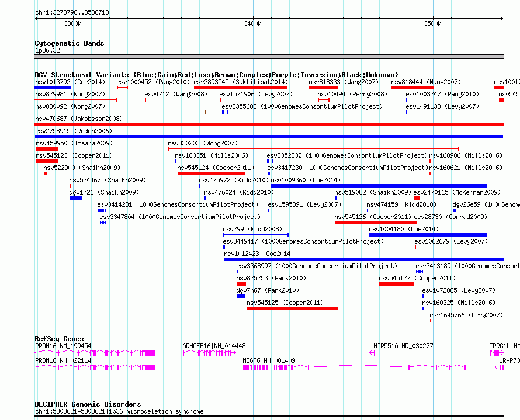Open nsv470687 (Jakobsson2008) variant label
This screenshot has height=420, width=520.
pyautogui.click(x=79, y=119)
